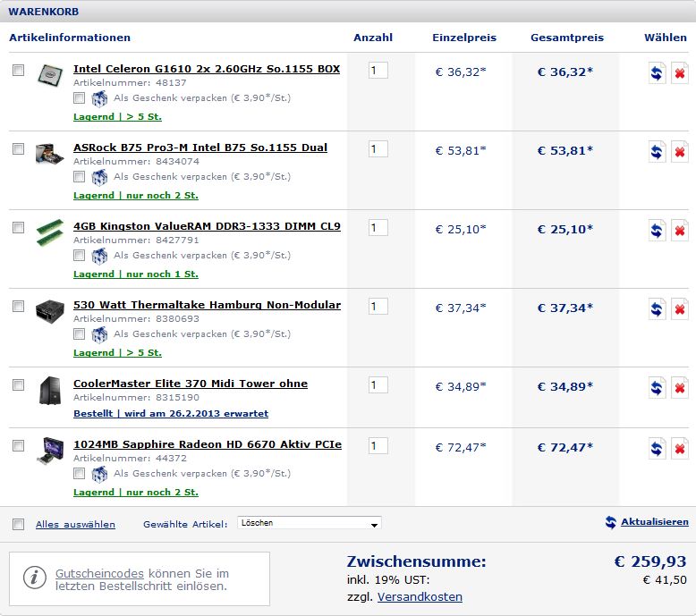Refresh the ASRock B75 Pro3-M row
The width and height of the screenshot is (696, 616).
(657, 152)
